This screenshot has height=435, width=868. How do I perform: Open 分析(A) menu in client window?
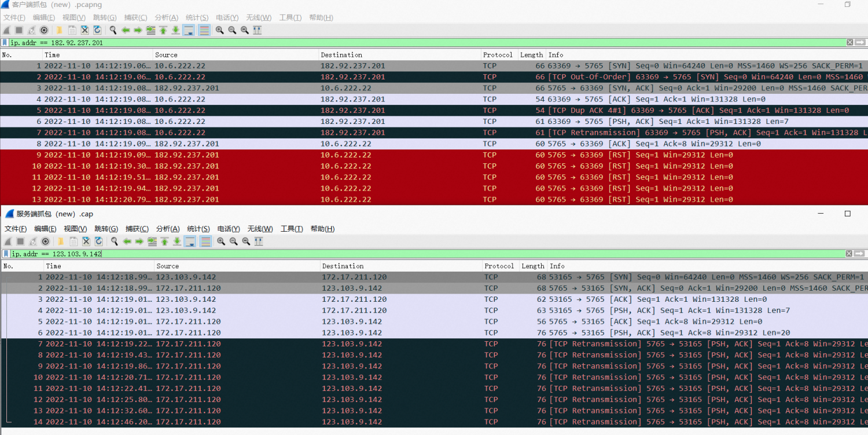click(x=166, y=17)
